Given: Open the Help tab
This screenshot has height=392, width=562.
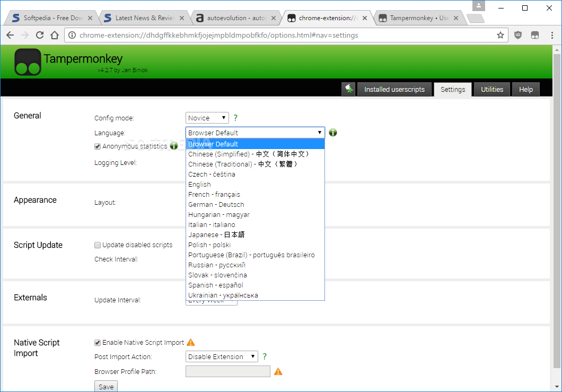Looking at the screenshot, I should pos(526,89).
